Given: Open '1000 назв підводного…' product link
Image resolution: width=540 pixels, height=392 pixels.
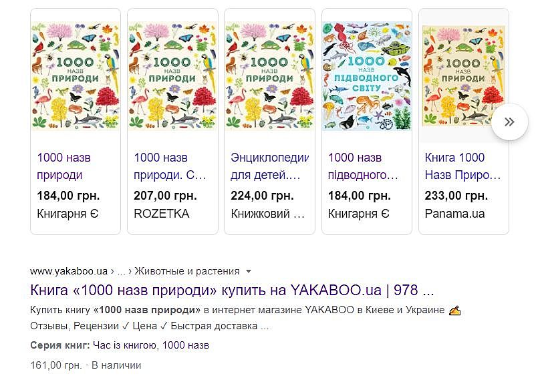Looking at the screenshot, I should pyautogui.click(x=364, y=166).
